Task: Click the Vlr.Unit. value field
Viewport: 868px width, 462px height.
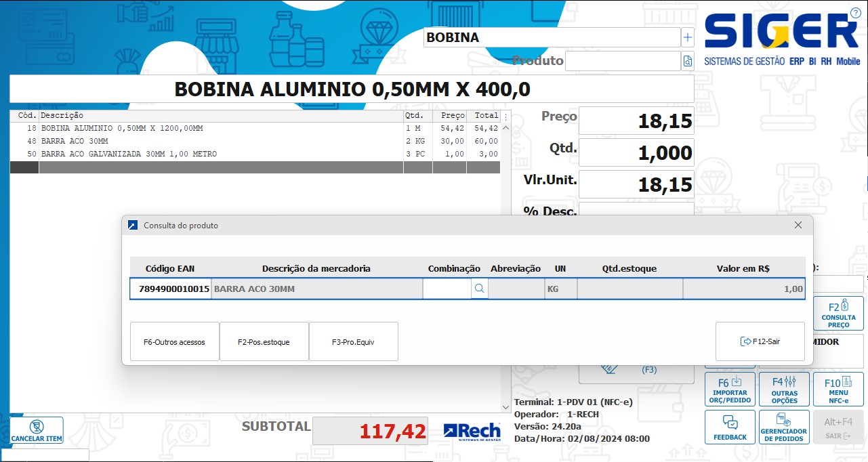Action: (x=636, y=184)
